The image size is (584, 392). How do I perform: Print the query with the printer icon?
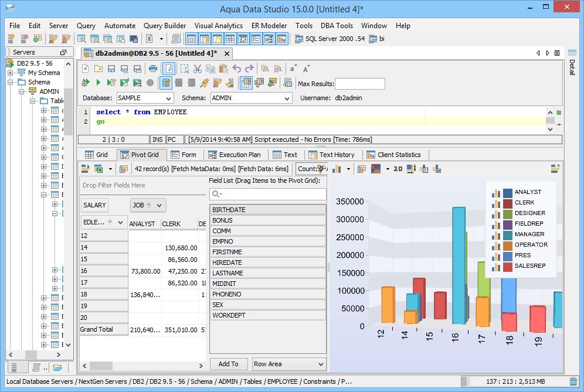click(x=152, y=69)
